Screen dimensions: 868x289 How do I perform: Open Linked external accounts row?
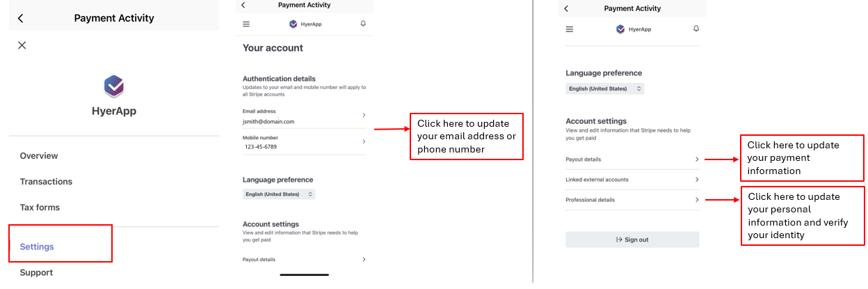coord(632,180)
